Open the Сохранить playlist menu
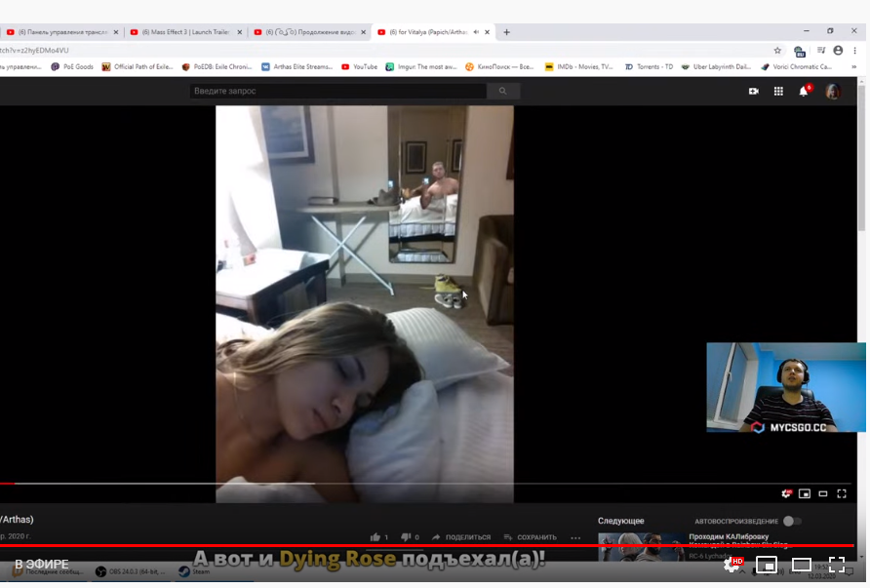The height and width of the screenshot is (588, 870). click(530, 537)
